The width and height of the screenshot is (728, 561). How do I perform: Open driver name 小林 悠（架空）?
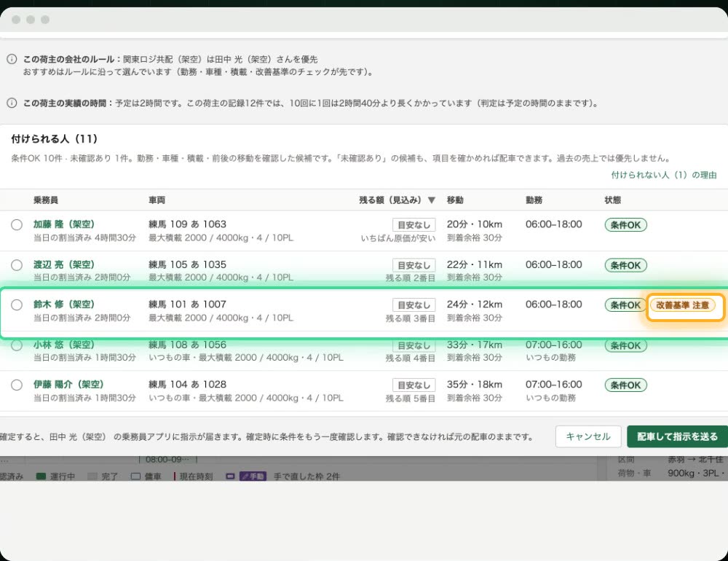63,345
